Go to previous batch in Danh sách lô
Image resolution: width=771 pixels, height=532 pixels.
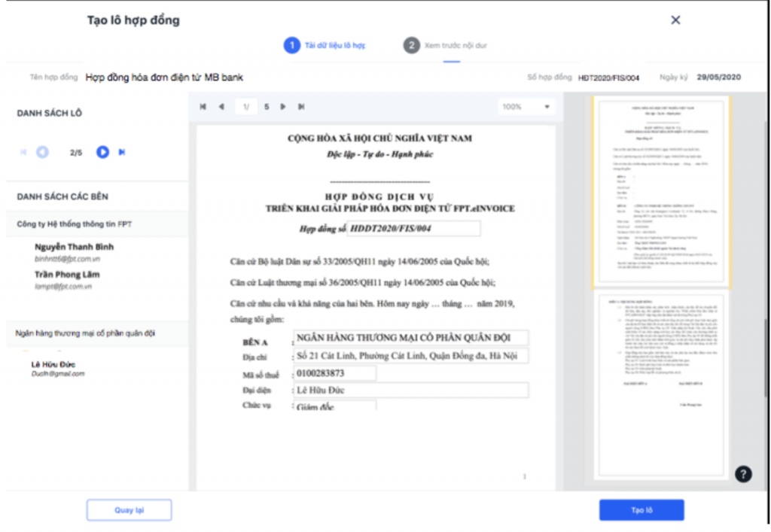tap(42, 152)
